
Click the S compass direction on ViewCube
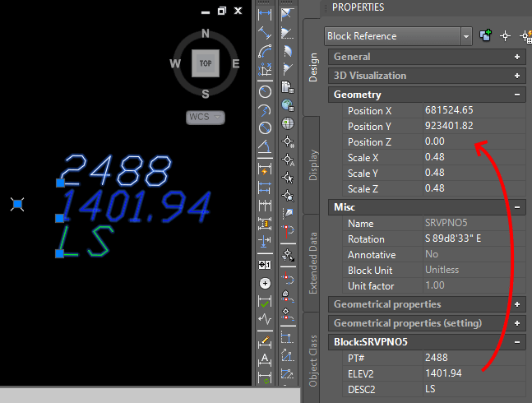(x=206, y=94)
